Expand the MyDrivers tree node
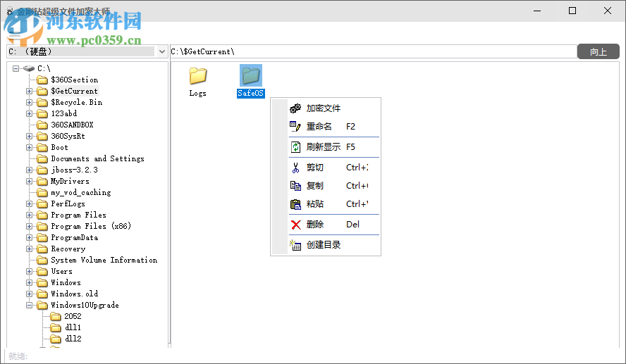Screen dimensions: 626x364 point(29,182)
